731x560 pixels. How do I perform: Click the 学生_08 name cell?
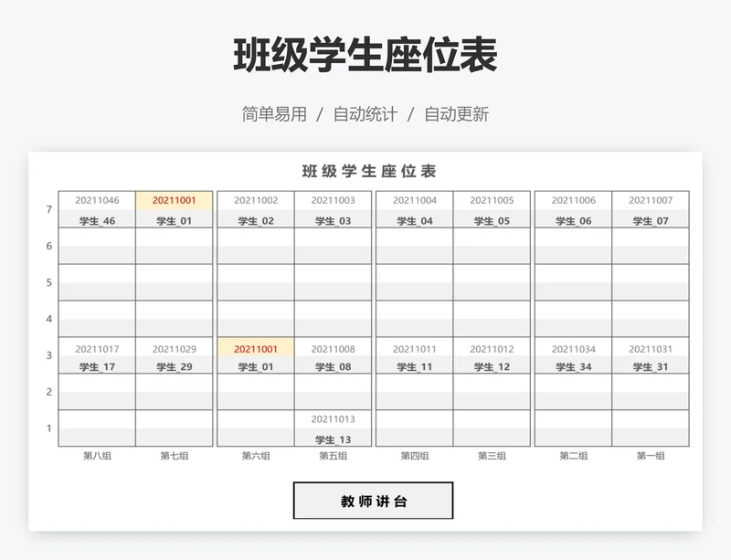(x=333, y=365)
